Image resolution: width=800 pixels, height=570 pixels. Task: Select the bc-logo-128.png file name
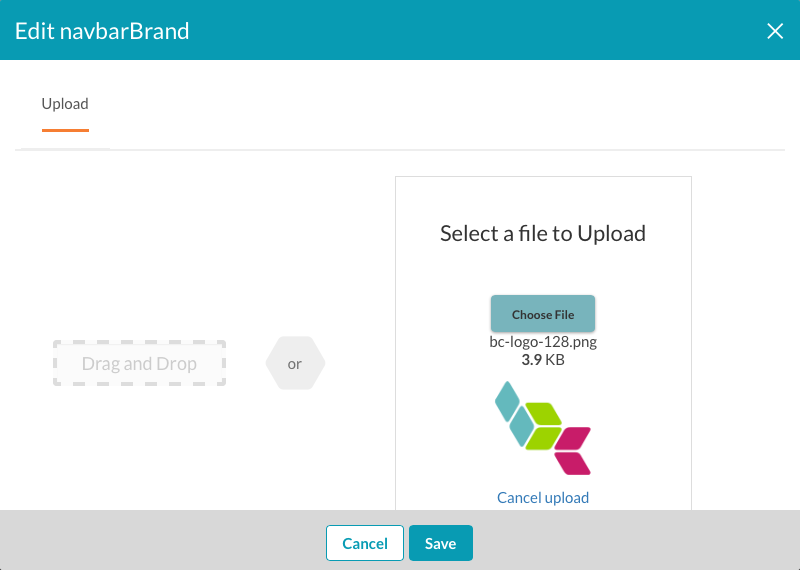543,341
